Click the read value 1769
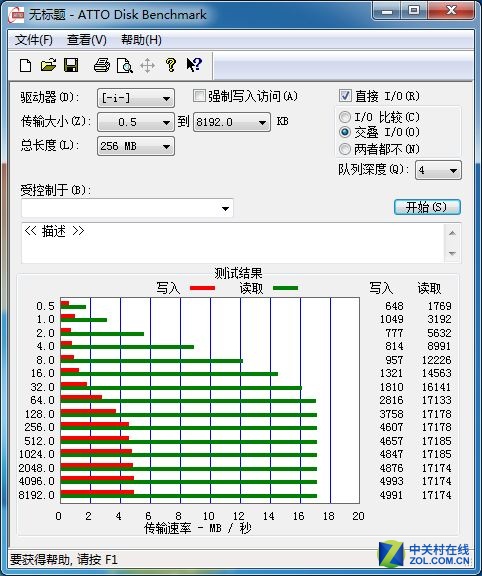The image size is (482, 576). point(439,306)
